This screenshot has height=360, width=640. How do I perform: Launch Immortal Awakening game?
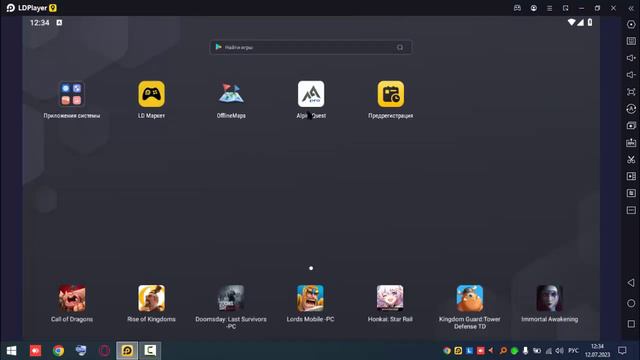pos(549,298)
